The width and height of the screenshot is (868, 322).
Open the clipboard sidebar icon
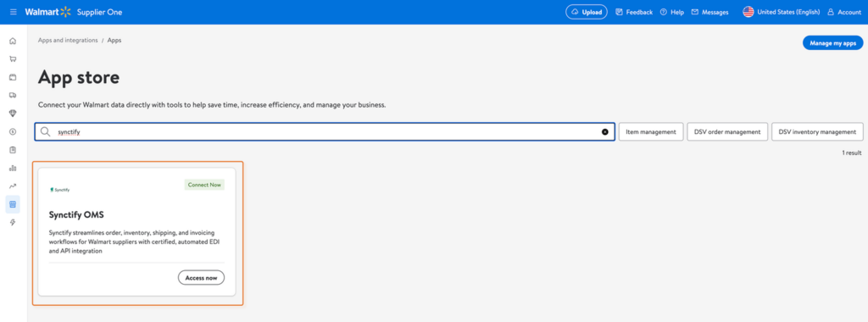13,150
